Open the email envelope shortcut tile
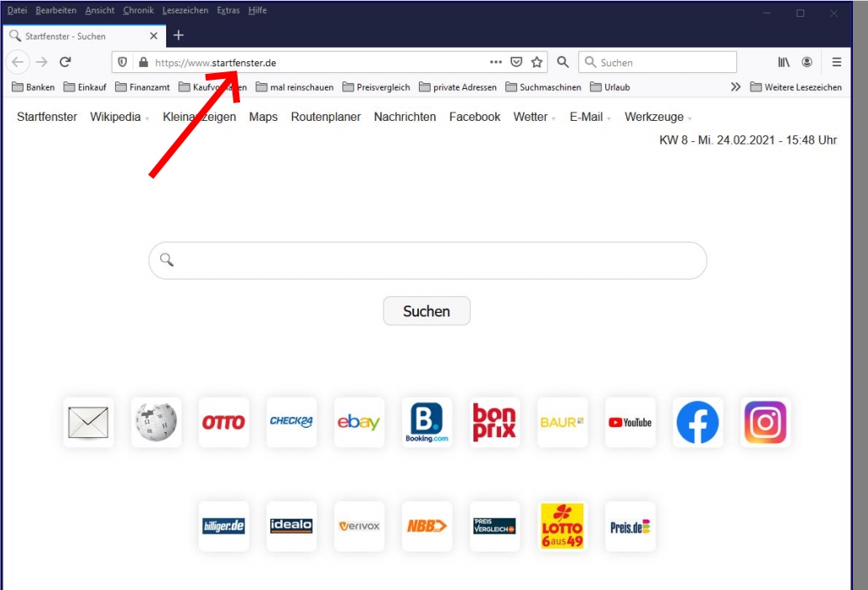Viewport: 868px width, 590px height. tap(89, 422)
